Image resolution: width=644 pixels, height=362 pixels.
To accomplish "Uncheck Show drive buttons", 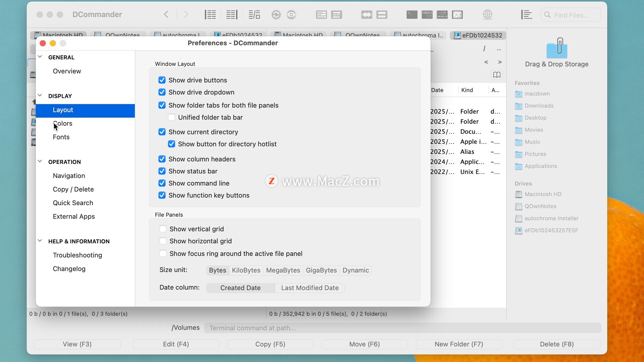I will [162, 80].
